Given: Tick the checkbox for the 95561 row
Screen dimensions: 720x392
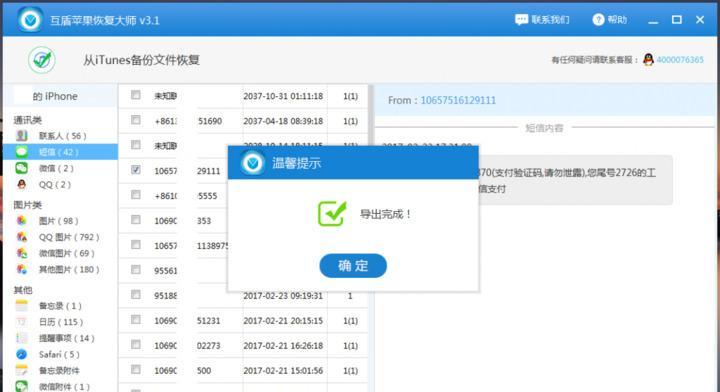Looking at the screenshot, I should click(135, 269).
